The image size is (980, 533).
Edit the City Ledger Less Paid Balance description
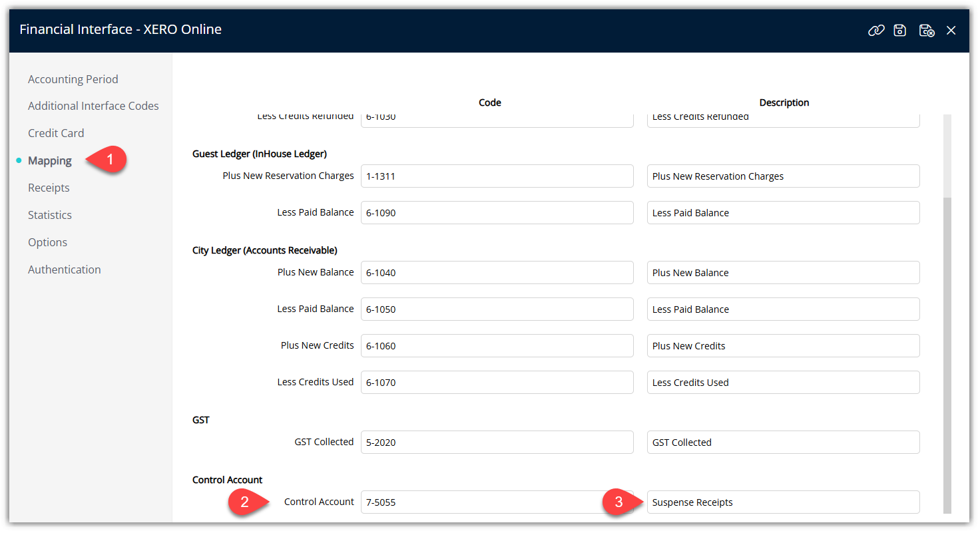[784, 309]
